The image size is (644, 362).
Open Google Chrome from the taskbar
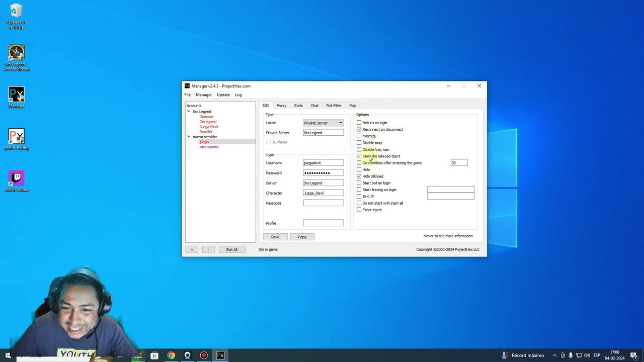coord(171,355)
